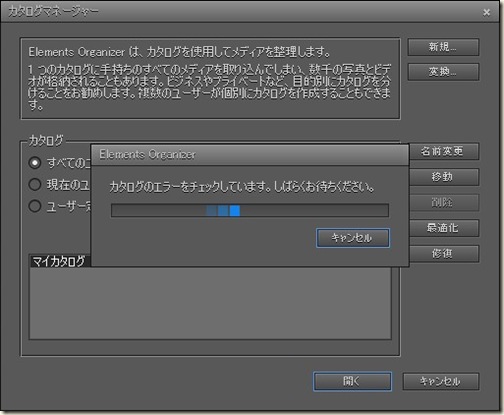Cancel the catalog error check progress dialog
Screen dimensions: 504x415
(x=353, y=238)
